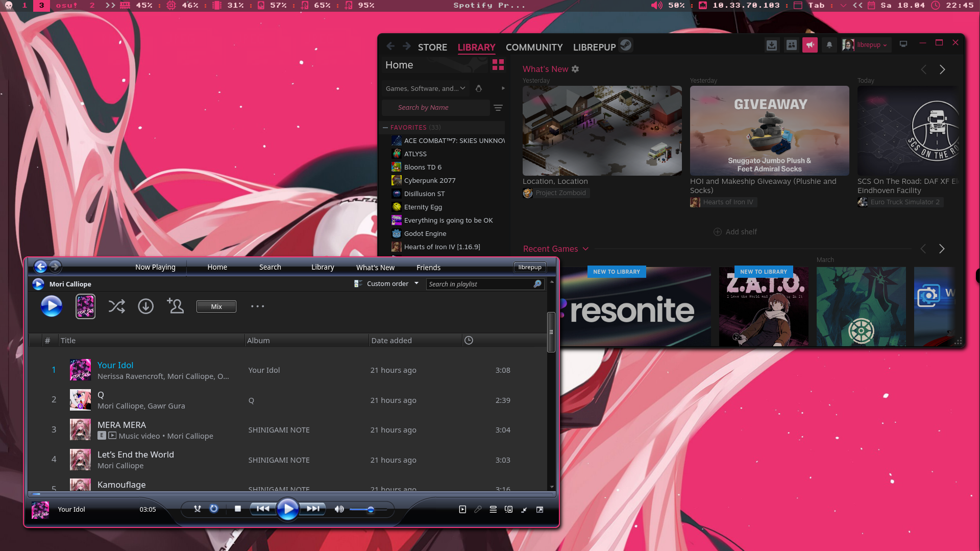Invite collaborators to the playlist

click(175, 306)
